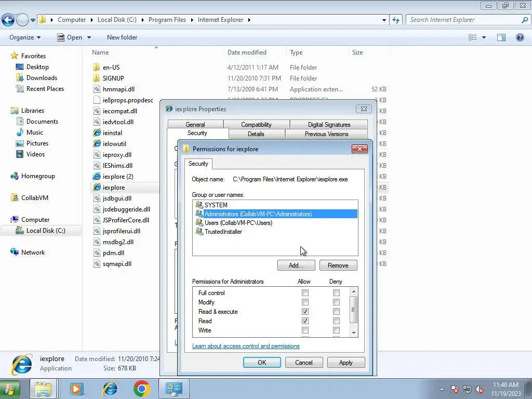Screen dimensions: 532x399
Task: Click the refresh button beside address bar
Action: pyautogui.click(x=395, y=20)
